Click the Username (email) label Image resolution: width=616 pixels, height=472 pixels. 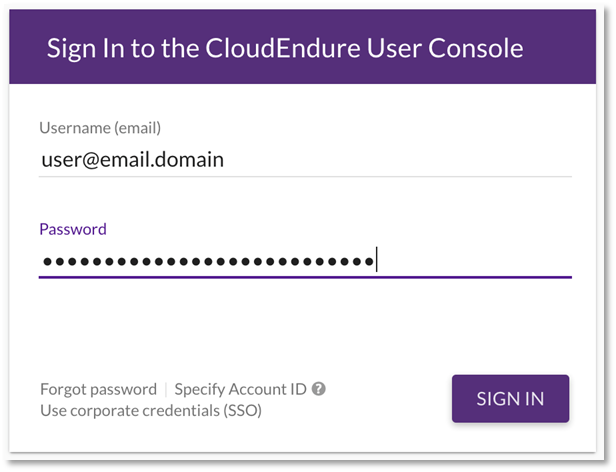[100, 127]
